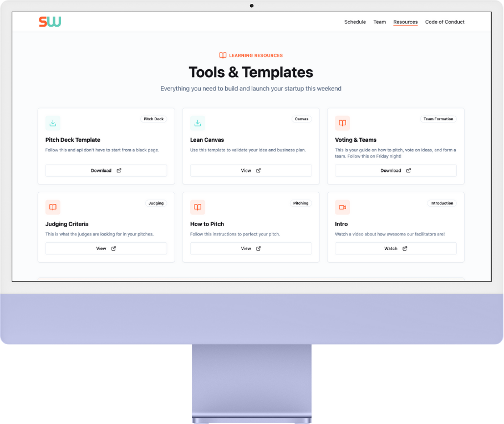View the Judging Criteria document
The height and width of the screenshot is (424, 504).
(106, 248)
